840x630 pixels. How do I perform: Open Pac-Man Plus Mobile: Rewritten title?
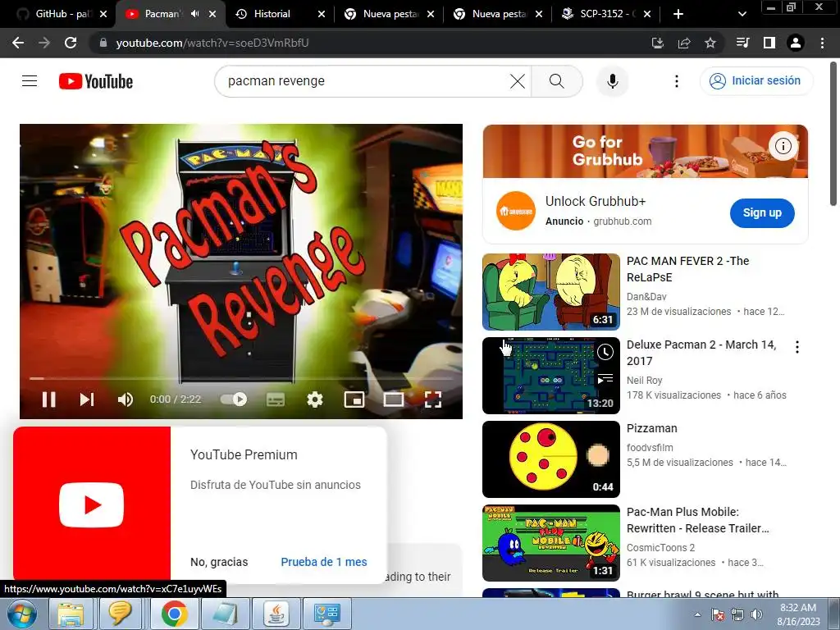pos(697,519)
